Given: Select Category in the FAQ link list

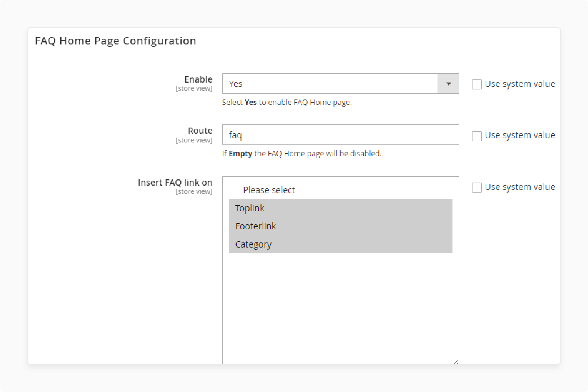Looking at the screenshot, I should (x=340, y=244).
